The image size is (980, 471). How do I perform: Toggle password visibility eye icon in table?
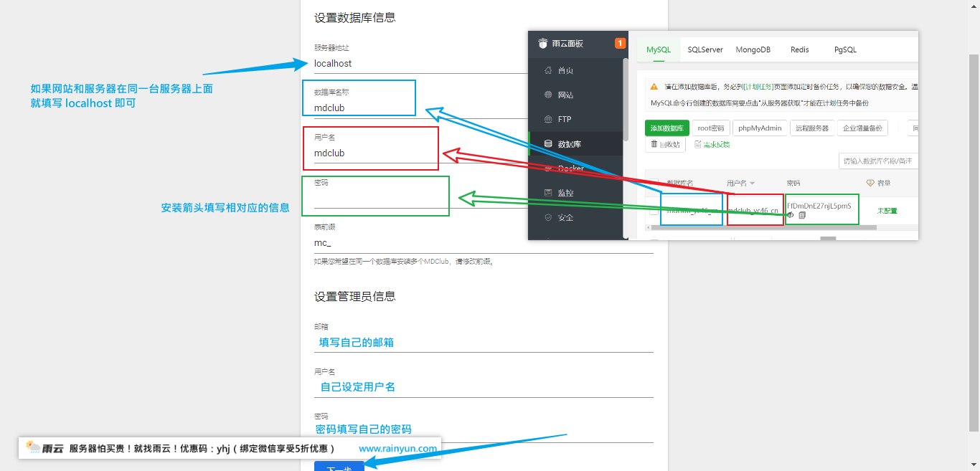coord(791,215)
